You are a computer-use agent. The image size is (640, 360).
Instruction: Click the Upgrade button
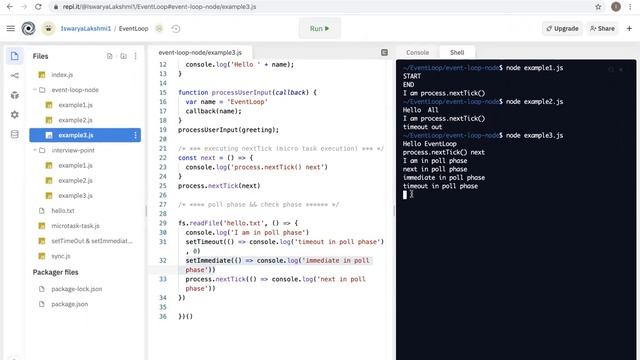pos(562,29)
